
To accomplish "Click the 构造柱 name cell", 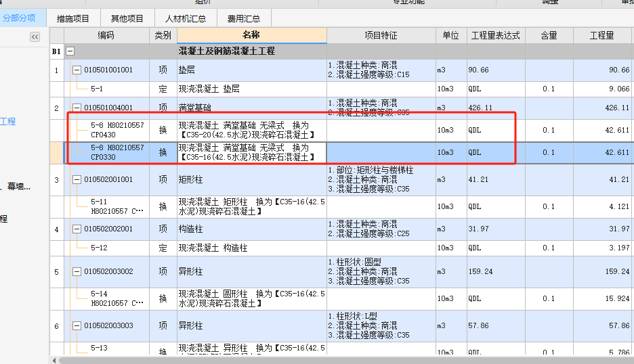I will pos(251,229).
